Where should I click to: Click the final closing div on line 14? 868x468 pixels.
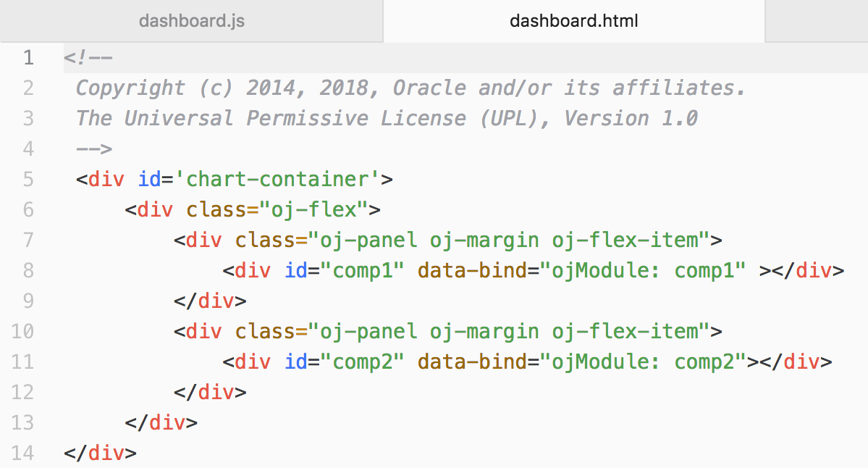coord(100,454)
